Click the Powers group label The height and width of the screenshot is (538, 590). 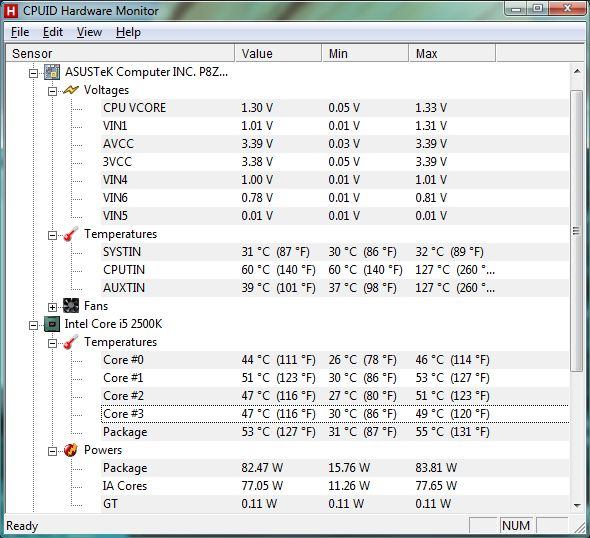coord(103,450)
